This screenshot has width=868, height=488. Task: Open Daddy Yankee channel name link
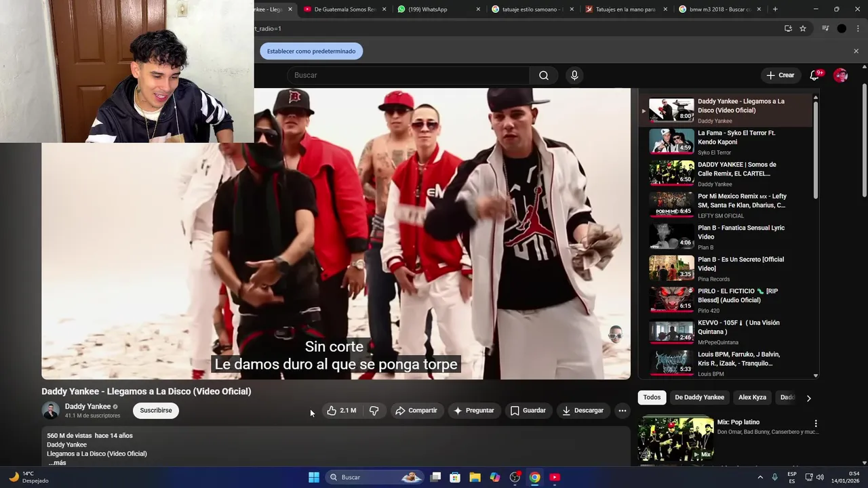tap(87, 407)
